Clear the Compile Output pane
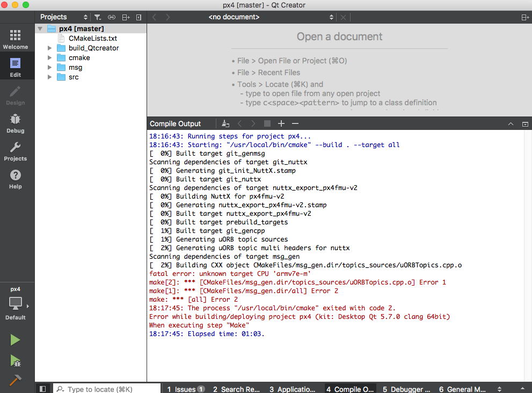The height and width of the screenshot is (393, 532). tap(225, 124)
